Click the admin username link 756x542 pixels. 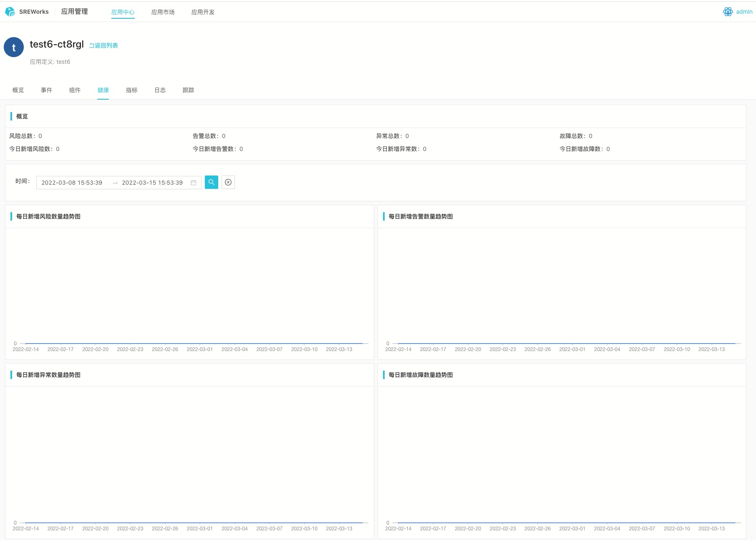coord(744,12)
